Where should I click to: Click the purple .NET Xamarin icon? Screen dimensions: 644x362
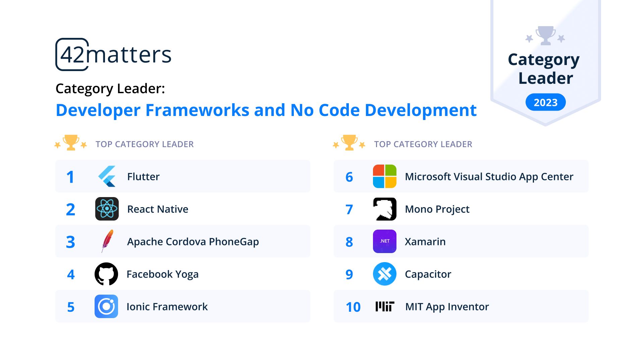[384, 241]
